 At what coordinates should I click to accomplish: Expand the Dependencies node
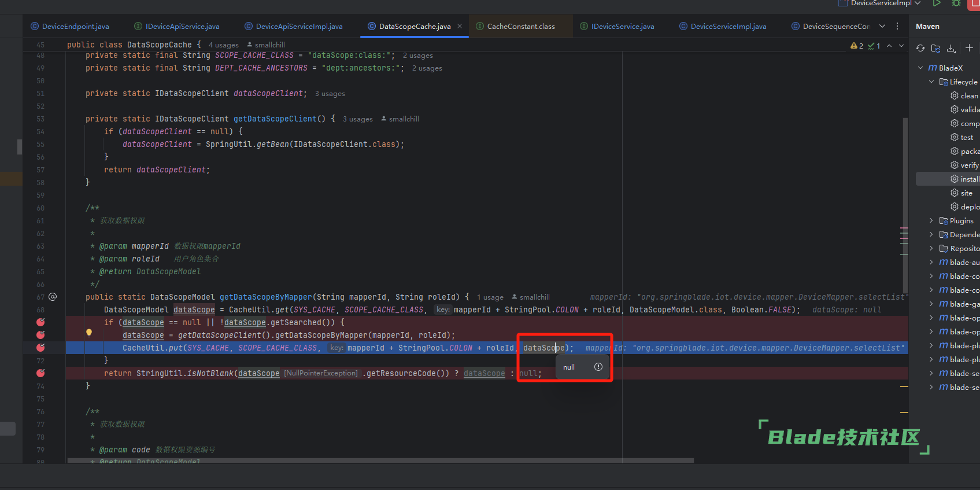pyautogui.click(x=931, y=234)
